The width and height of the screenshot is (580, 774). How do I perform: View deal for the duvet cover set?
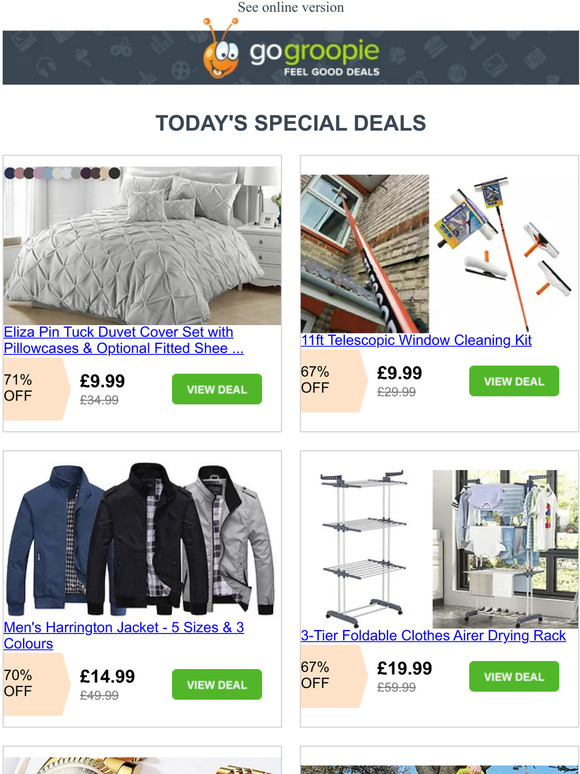[217, 389]
